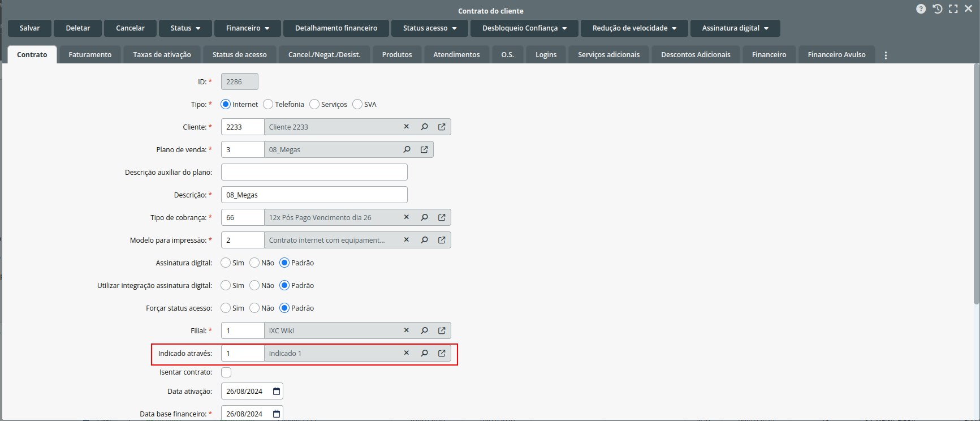980x421 pixels.
Task: Expand the Status dropdown button
Action: tap(185, 28)
